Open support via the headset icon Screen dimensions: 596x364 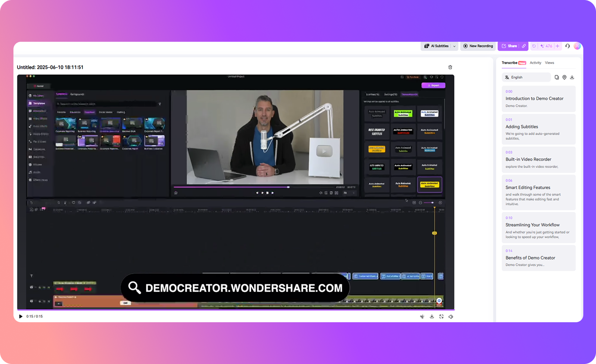click(x=568, y=46)
